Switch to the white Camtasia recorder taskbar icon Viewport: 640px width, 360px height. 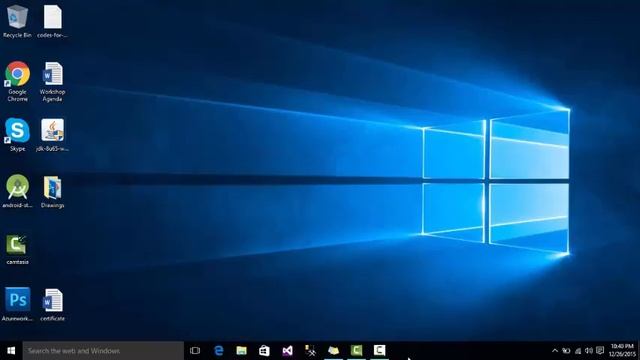(x=379, y=351)
